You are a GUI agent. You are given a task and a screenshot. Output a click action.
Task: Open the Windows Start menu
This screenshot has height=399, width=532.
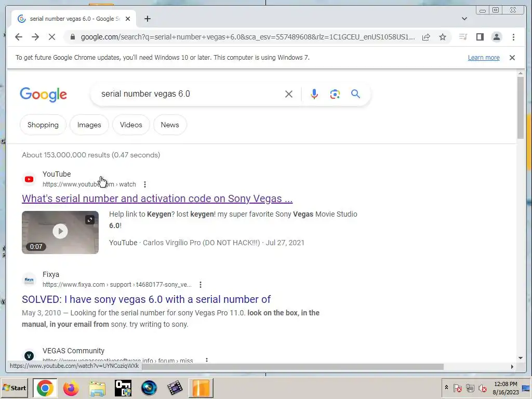[x=14, y=388]
